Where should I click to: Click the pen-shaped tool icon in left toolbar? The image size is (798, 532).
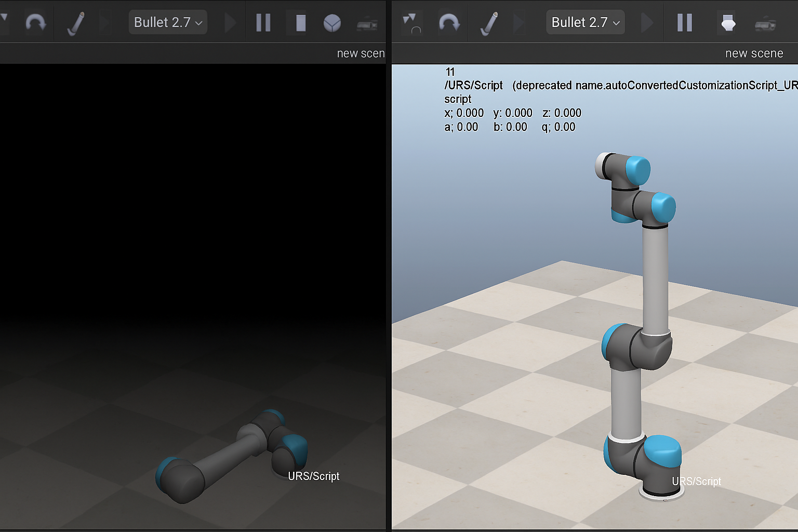pyautogui.click(x=76, y=23)
